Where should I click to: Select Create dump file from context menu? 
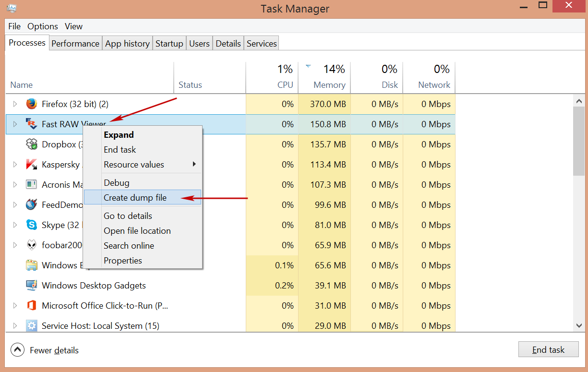(135, 198)
